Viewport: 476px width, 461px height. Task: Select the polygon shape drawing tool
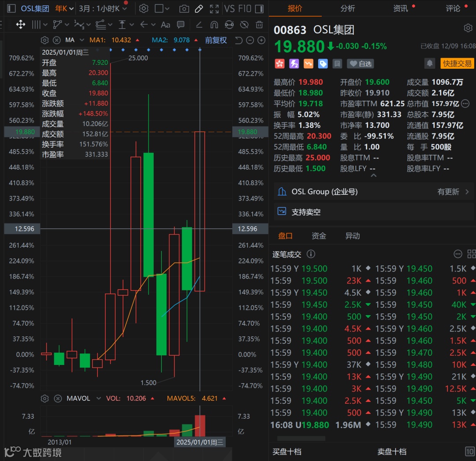(57, 24)
